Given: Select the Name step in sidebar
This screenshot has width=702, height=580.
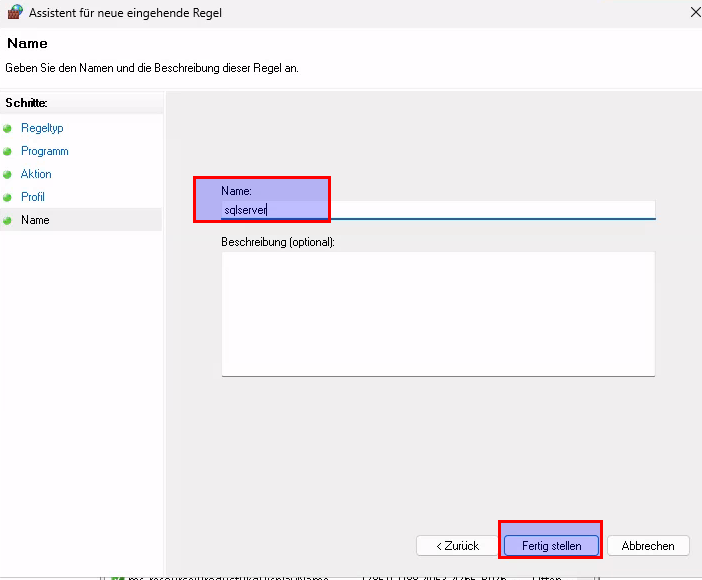Looking at the screenshot, I should click(x=35, y=220).
